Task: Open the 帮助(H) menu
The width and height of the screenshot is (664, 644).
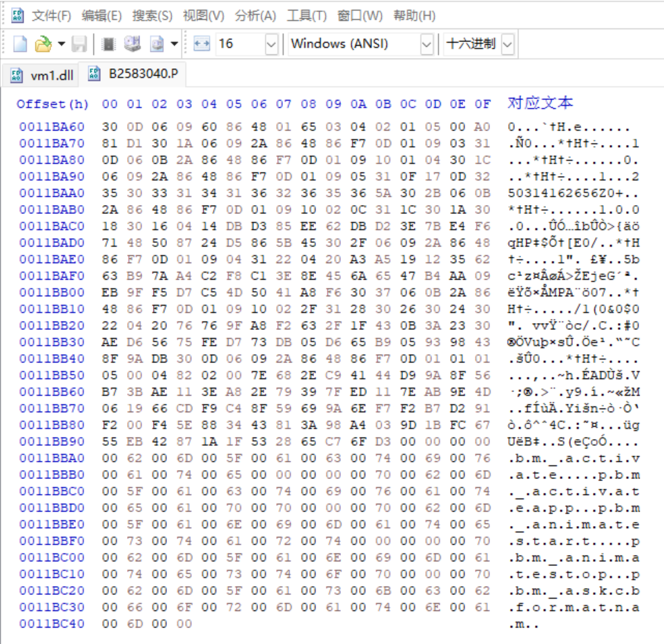Action: point(415,16)
